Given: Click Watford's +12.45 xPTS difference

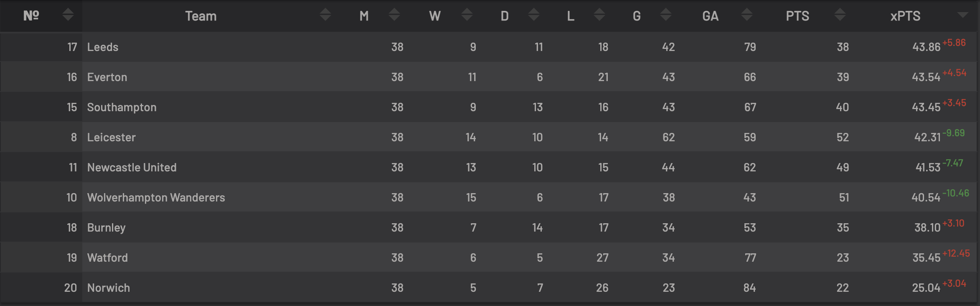Looking at the screenshot, I should tap(956, 253).
